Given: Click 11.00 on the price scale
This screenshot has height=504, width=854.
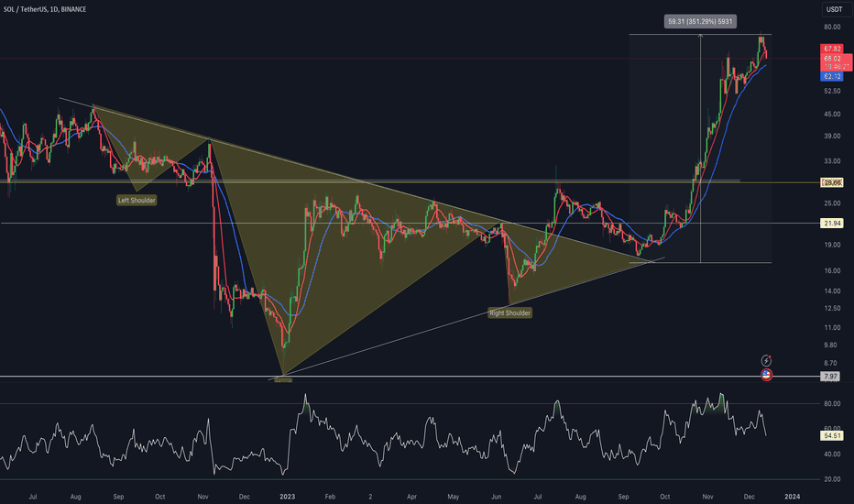Looking at the screenshot, I should click(832, 327).
